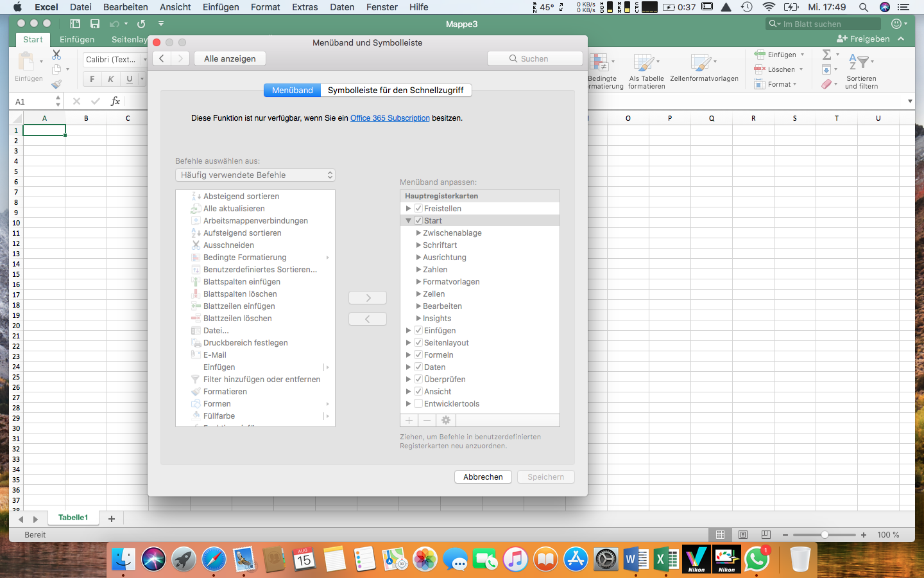Screen dimensions: 924x578
Task: Click the zoom slider in status bar
Action: (825, 534)
